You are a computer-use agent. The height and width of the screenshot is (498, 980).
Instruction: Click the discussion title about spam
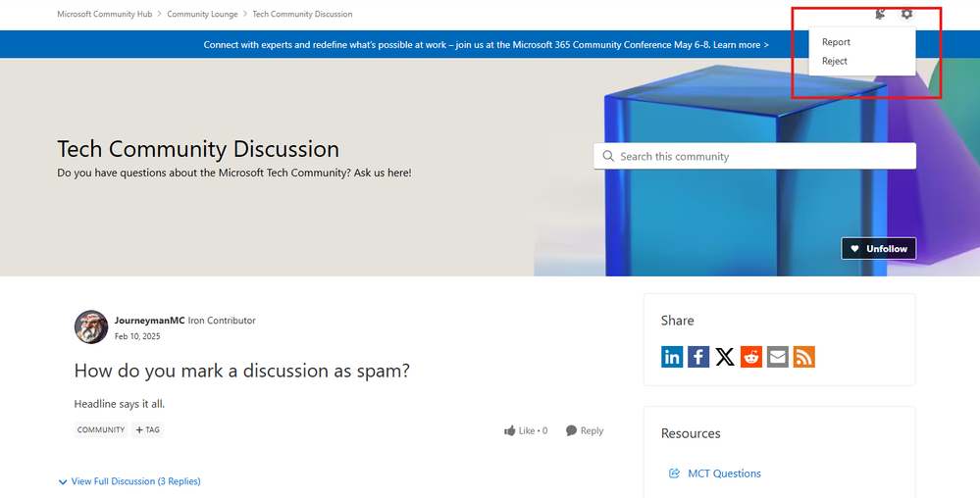point(242,371)
